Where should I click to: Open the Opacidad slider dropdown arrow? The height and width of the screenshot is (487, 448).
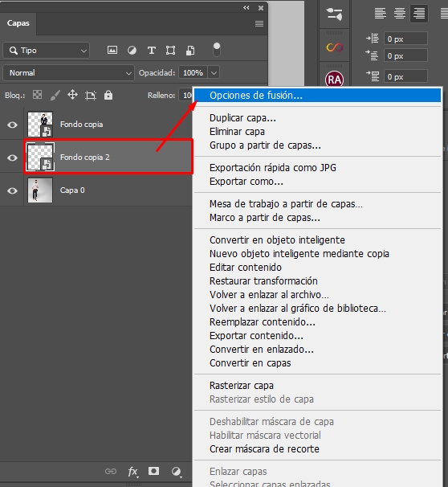(x=214, y=73)
